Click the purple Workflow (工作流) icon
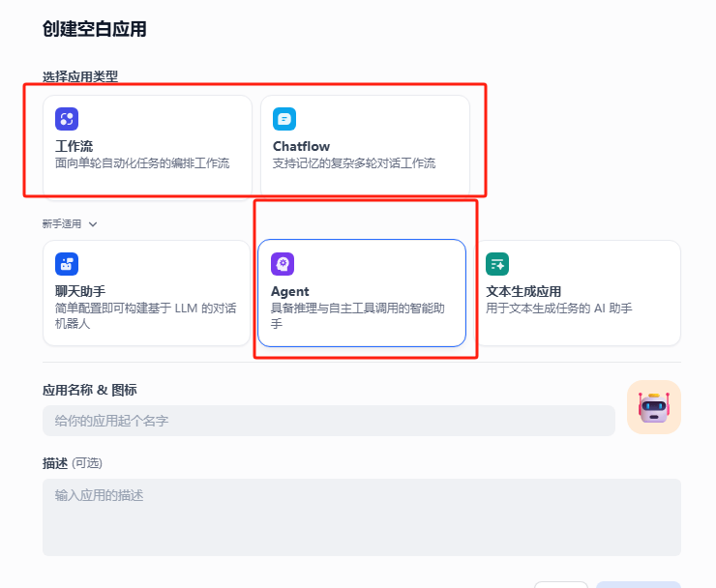716x588 pixels. click(x=67, y=119)
